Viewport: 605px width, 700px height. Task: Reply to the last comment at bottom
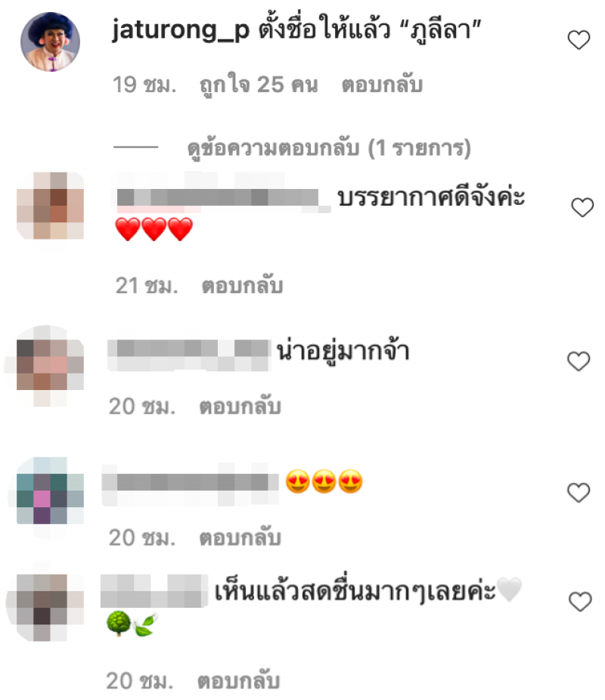(x=238, y=681)
